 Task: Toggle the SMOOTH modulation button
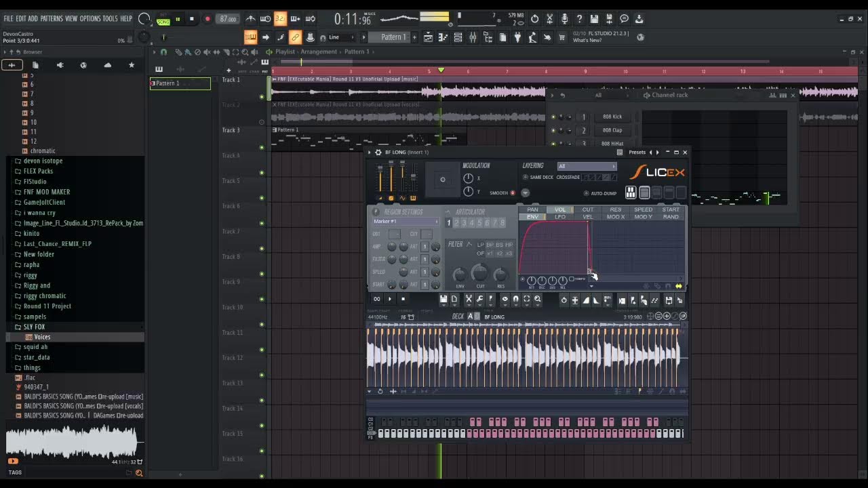[513, 193]
